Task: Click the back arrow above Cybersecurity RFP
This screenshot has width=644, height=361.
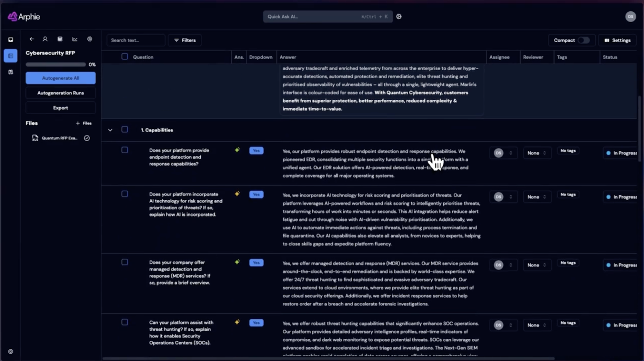Action: tap(32, 39)
